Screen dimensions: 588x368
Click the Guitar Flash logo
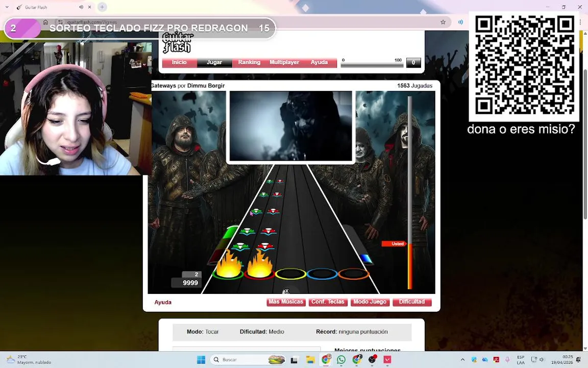tap(178, 42)
